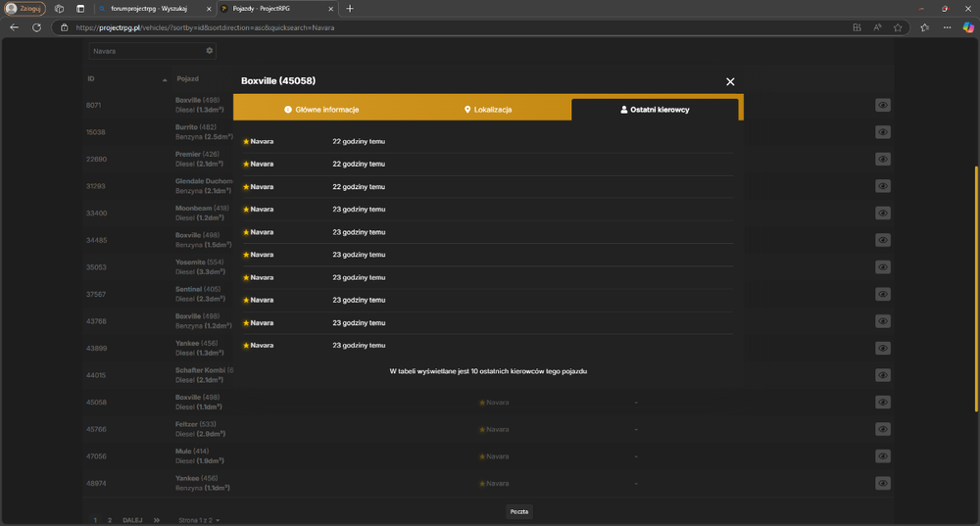Screen dimensions: 980x526
Task: Open Copilot sidebar icon
Action: [968, 27]
